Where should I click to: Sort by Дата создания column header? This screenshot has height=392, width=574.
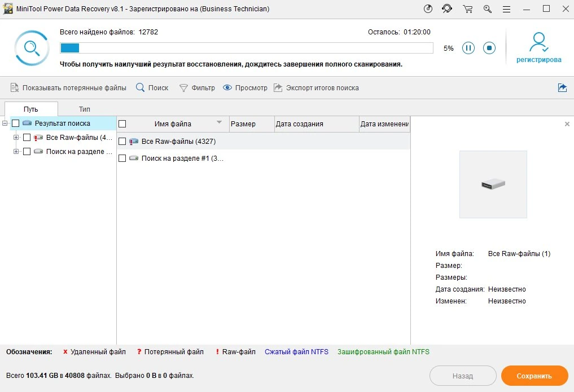coord(317,124)
